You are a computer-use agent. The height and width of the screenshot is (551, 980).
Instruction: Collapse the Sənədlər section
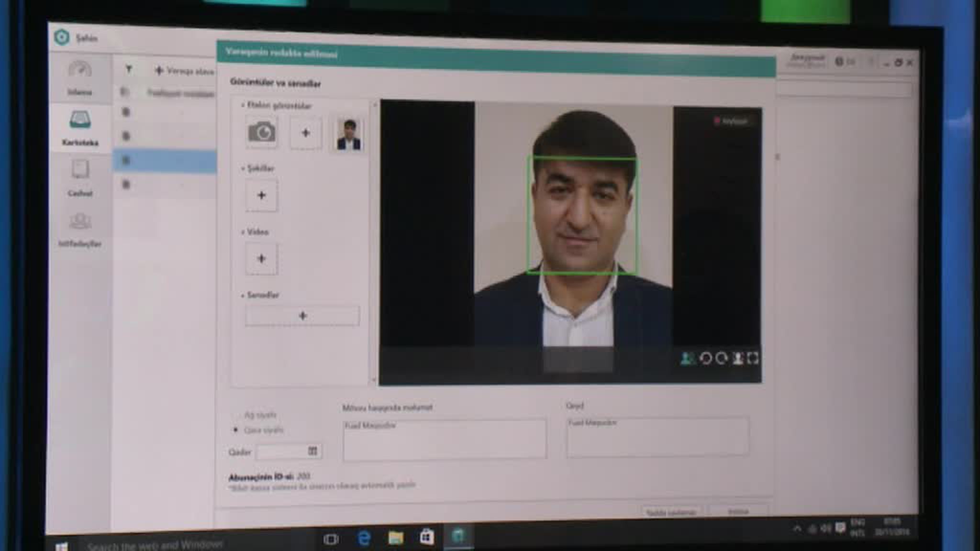tap(243, 295)
